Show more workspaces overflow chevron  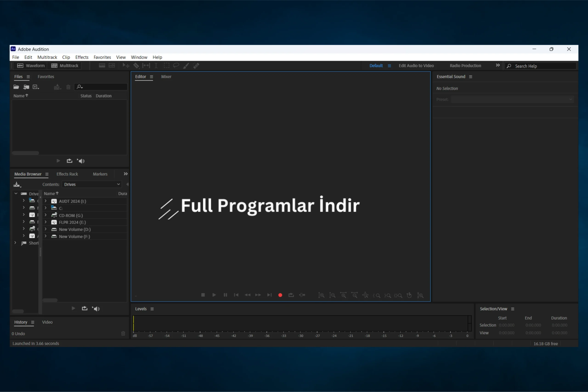pos(498,65)
